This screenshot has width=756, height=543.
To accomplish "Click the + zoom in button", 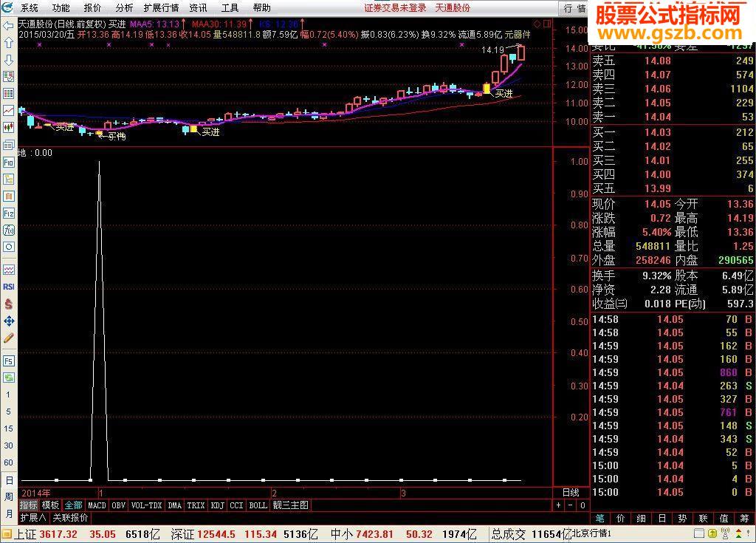I will pyautogui.click(x=558, y=505).
